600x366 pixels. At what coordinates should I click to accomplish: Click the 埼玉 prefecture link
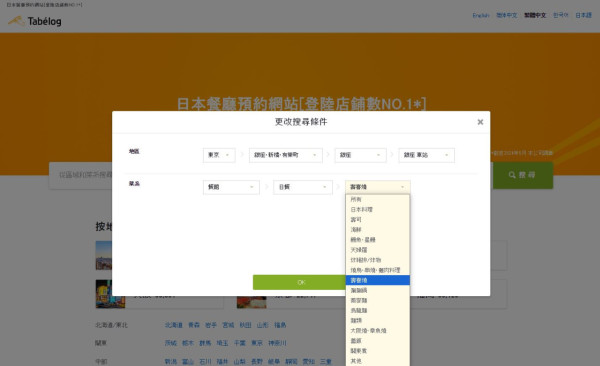[222, 343]
